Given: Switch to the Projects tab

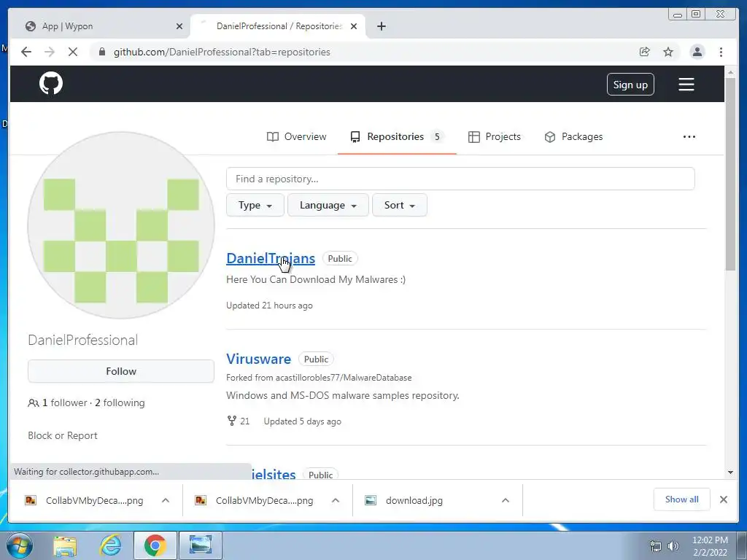Looking at the screenshot, I should pyautogui.click(x=494, y=136).
